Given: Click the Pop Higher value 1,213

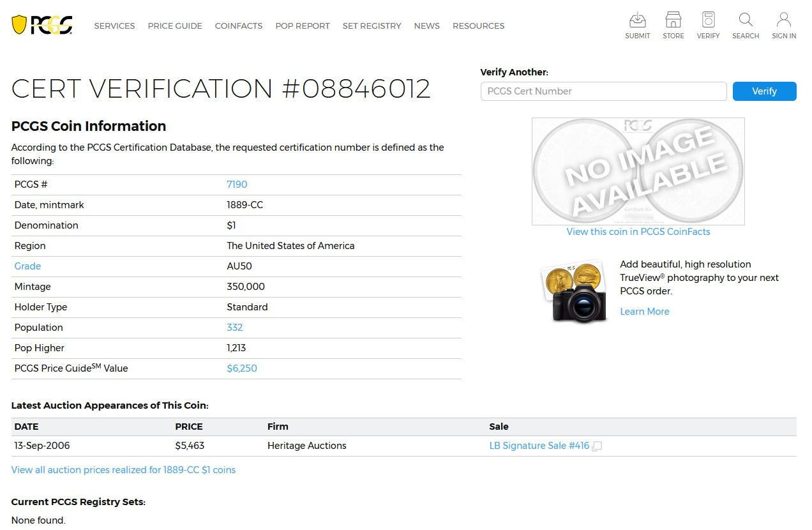Looking at the screenshot, I should point(236,348).
